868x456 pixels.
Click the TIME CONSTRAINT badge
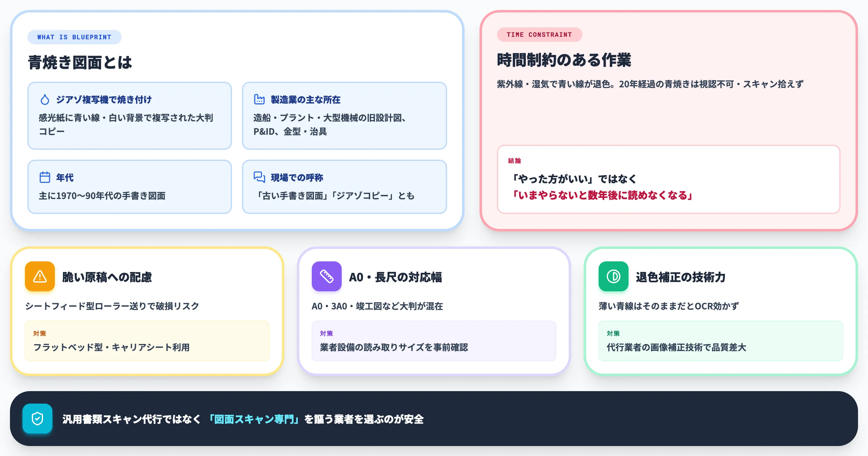click(x=539, y=35)
